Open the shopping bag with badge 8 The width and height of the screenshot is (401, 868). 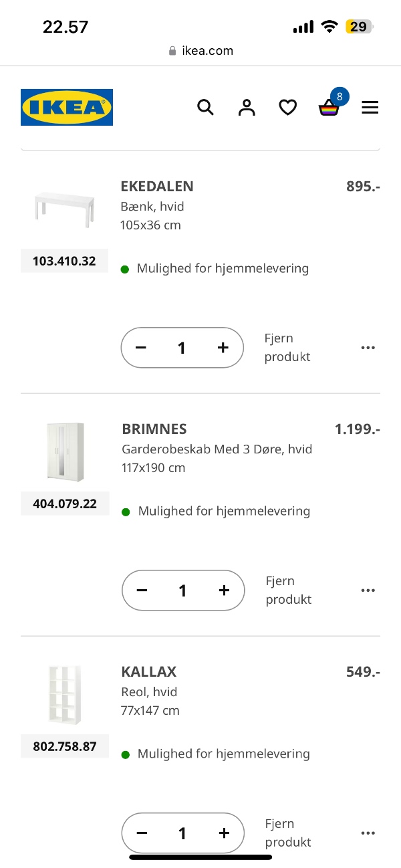328,109
